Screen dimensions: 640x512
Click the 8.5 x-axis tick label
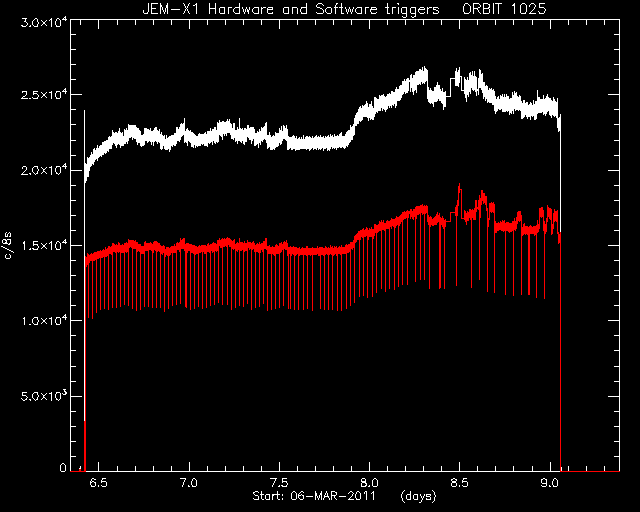(x=459, y=483)
